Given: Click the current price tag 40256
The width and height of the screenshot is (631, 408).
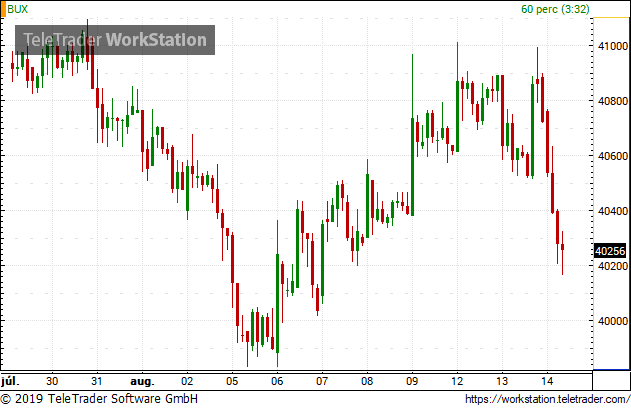Looking at the screenshot, I should point(610,251).
